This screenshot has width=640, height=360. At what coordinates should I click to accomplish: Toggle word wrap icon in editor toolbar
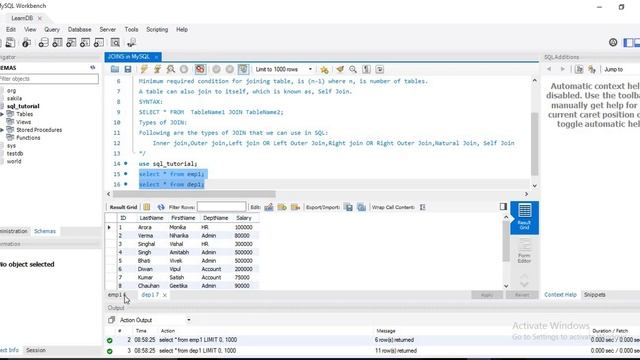coord(380,69)
